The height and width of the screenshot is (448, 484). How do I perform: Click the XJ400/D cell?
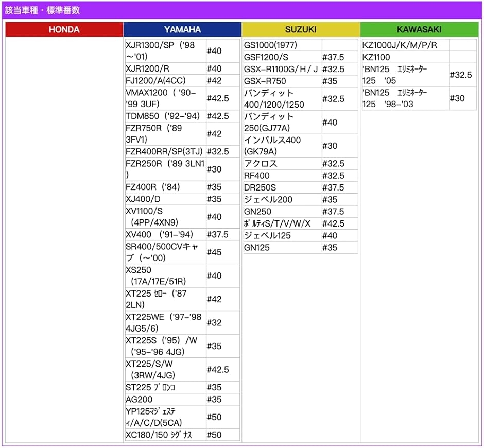coord(165,199)
